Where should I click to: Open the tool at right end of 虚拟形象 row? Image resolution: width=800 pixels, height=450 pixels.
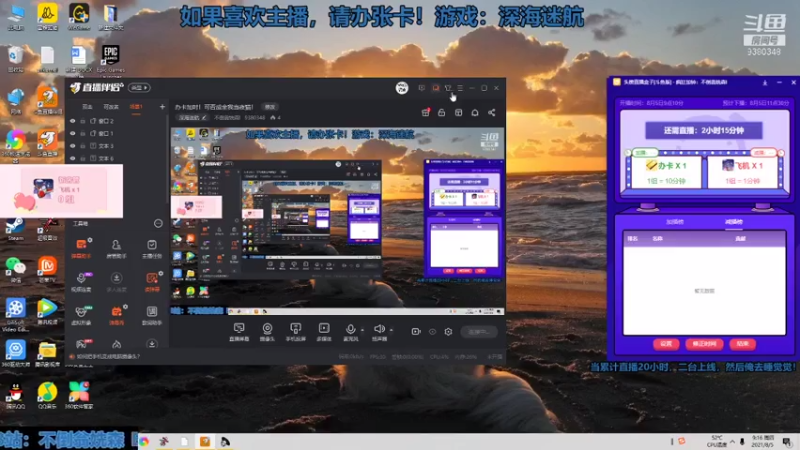152,315
